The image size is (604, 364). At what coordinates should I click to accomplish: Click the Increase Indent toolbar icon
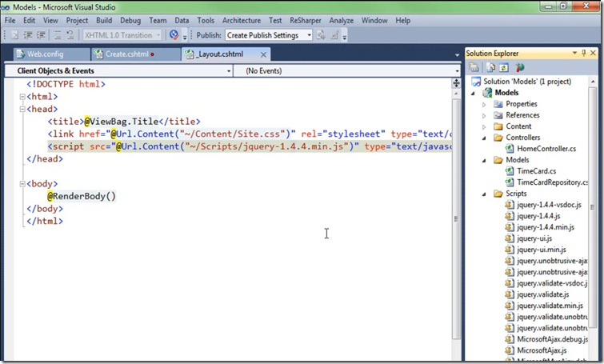[41, 35]
